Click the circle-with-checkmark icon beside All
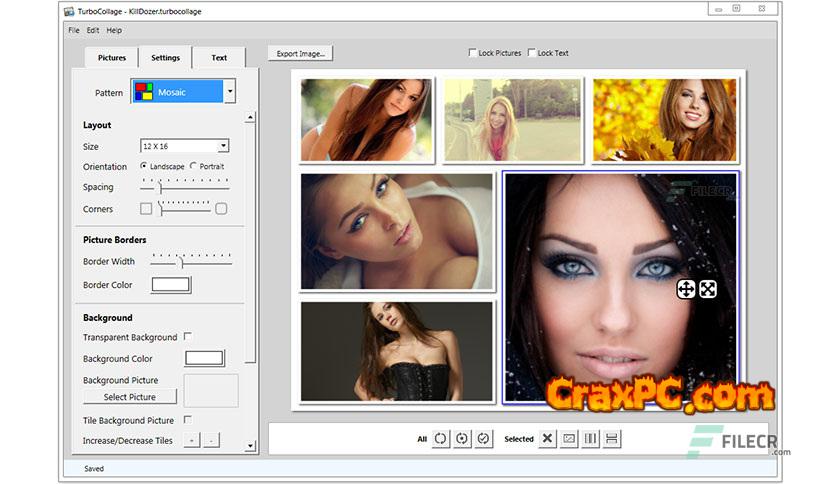The width and height of the screenshot is (836, 484). coord(483,439)
